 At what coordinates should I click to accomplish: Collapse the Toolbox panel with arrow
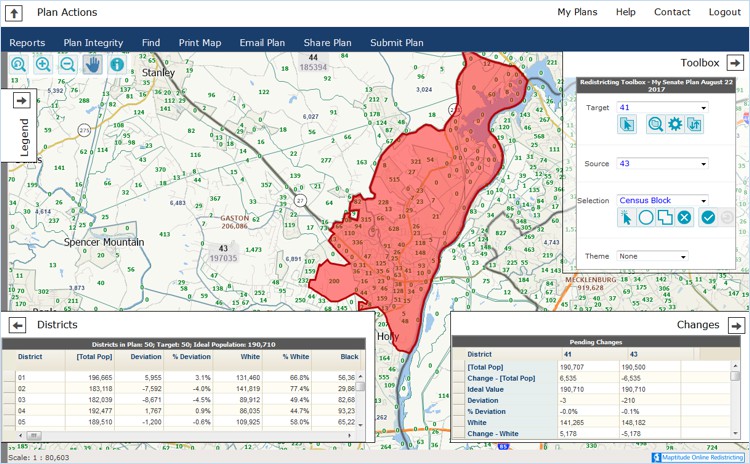coord(734,63)
